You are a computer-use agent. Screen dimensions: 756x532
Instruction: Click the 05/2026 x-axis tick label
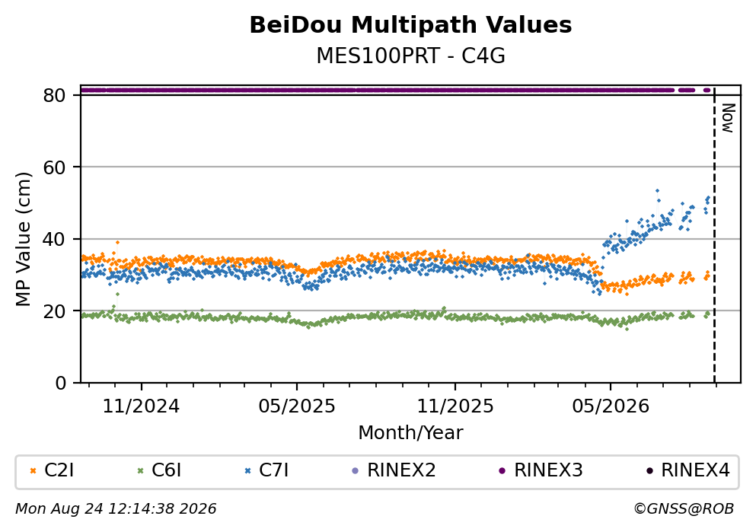(611, 406)
